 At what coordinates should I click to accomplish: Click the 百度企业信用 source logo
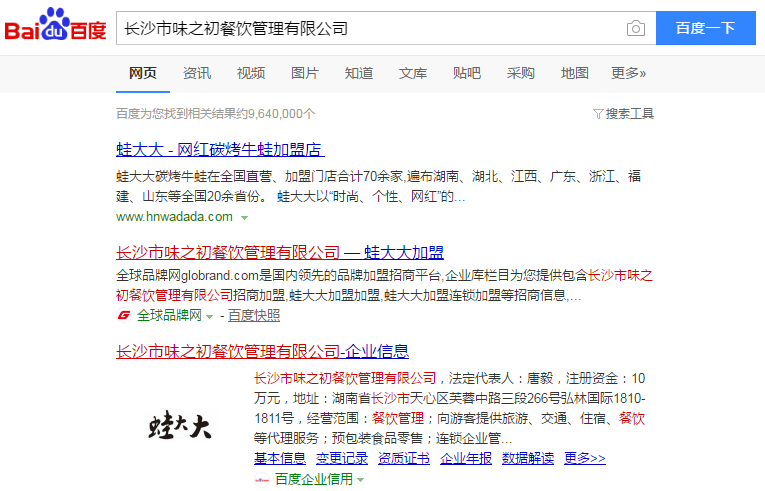[262, 480]
